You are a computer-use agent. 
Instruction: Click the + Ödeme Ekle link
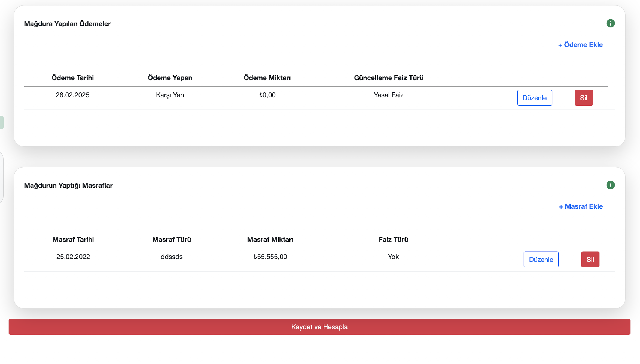click(x=580, y=45)
